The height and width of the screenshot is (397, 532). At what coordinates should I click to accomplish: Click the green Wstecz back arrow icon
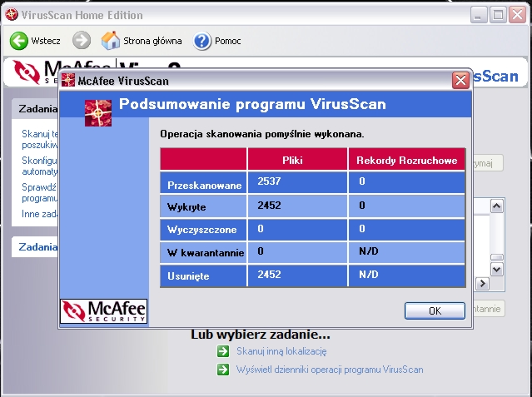[18, 41]
